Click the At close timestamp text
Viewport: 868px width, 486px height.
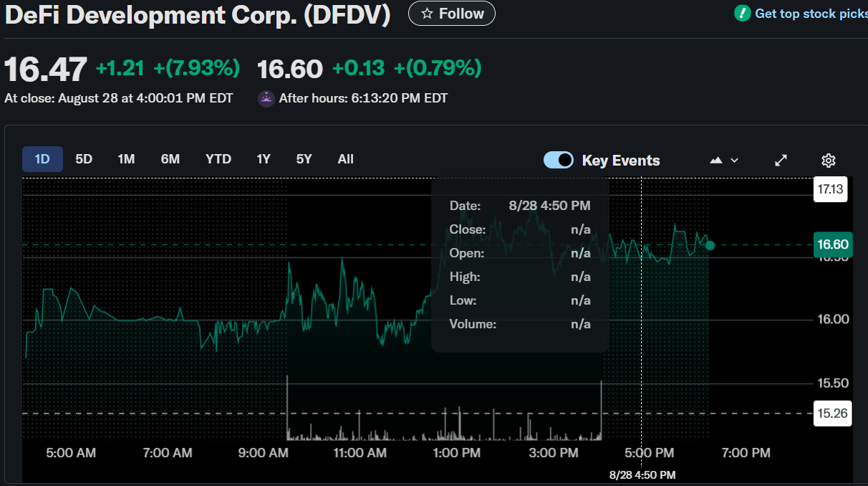click(119, 99)
